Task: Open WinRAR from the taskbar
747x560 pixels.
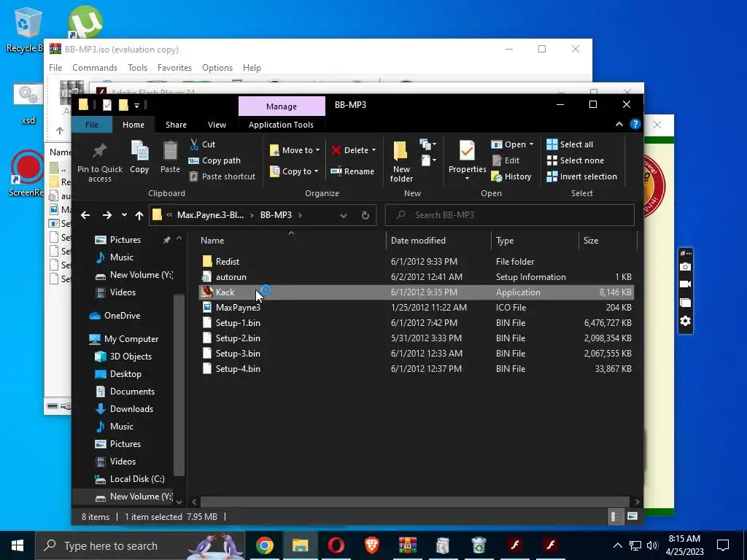Action: click(x=407, y=545)
